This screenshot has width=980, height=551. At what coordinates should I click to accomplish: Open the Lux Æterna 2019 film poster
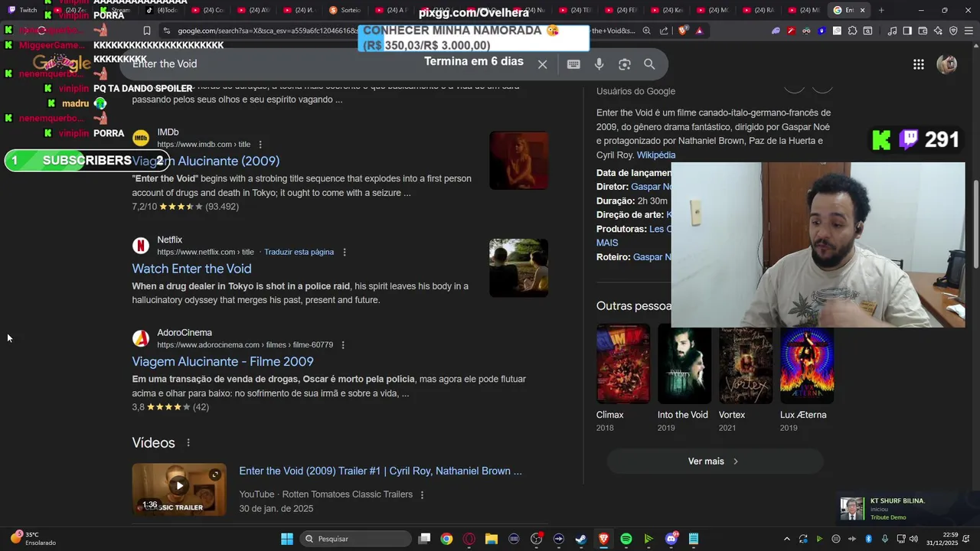tap(807, 364)
